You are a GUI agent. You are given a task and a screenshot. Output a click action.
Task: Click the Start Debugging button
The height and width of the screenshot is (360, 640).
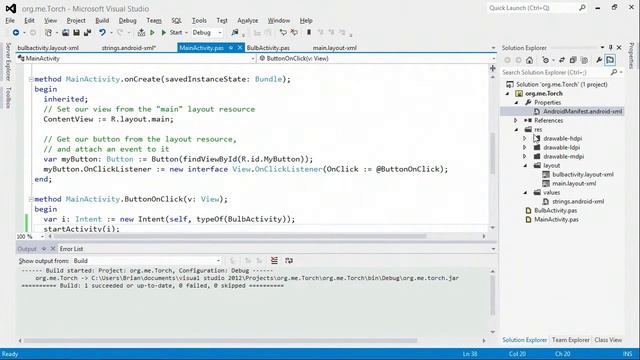(x=172, y=33)
